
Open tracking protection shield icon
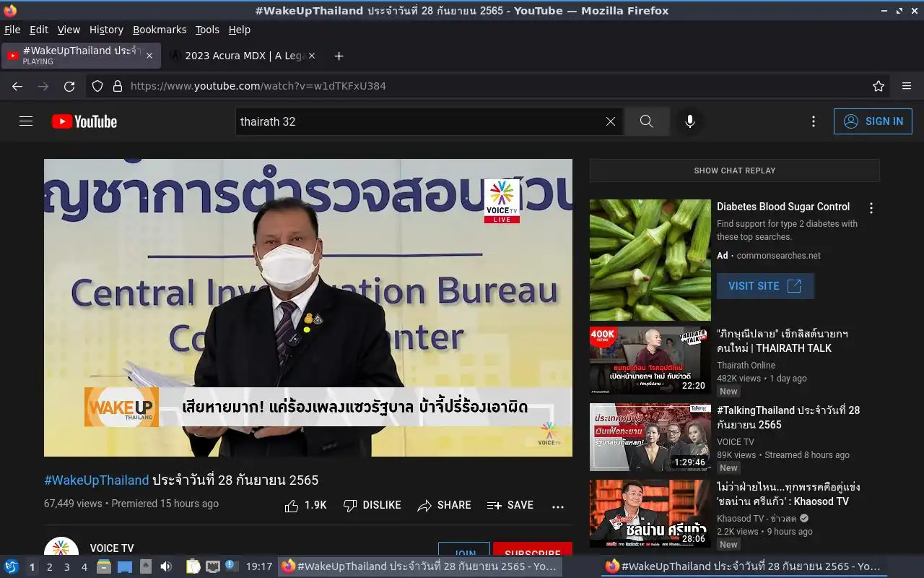(97, 86)
